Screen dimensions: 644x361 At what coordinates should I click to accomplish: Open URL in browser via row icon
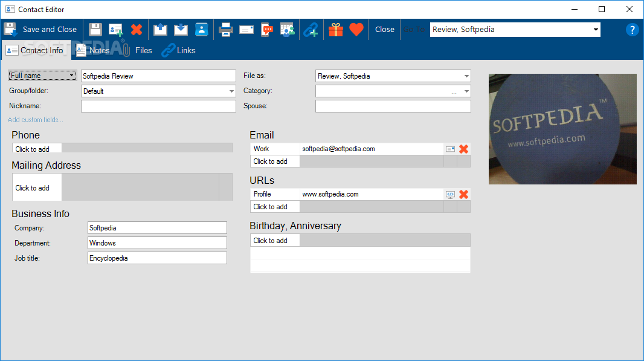tap(451, 194)
